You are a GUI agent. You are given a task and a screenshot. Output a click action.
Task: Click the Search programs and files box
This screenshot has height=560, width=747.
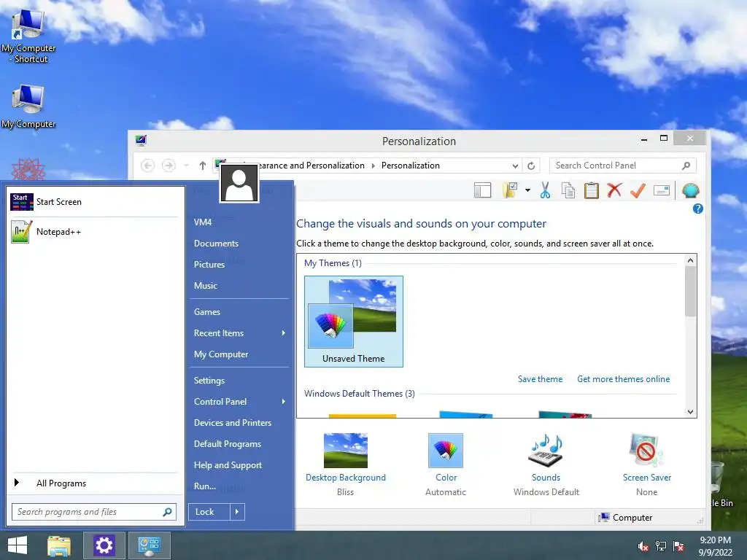tap(94, 512)
